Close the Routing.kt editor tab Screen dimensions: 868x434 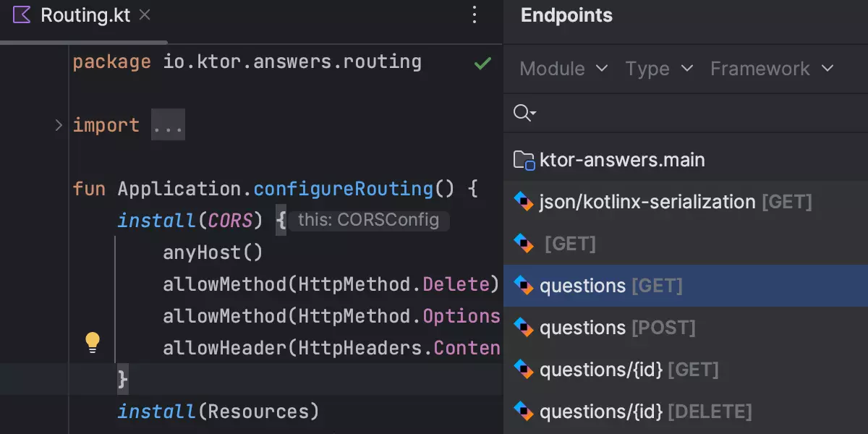pos(145,15)
